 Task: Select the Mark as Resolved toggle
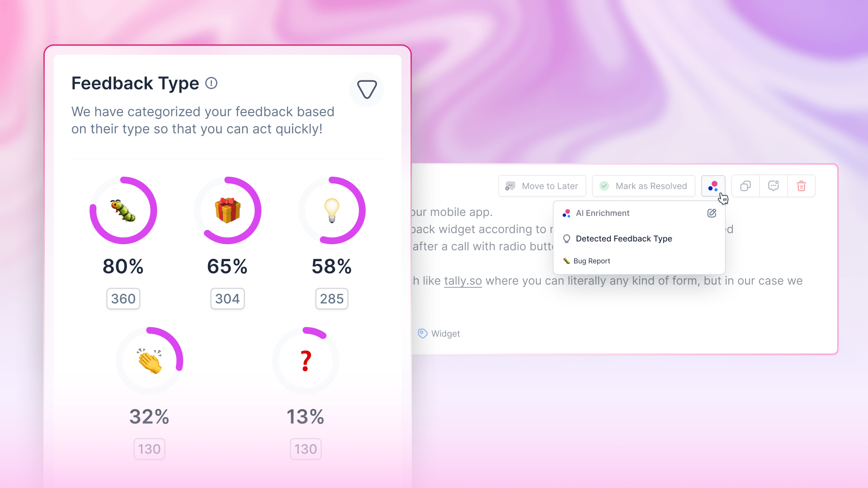(643, 186)
